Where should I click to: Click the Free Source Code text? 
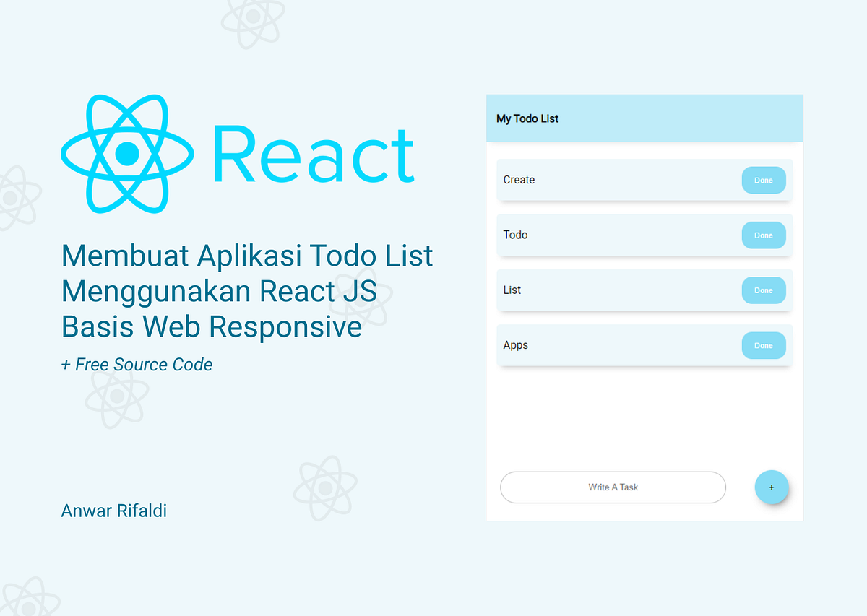pyautogui.click(x=137, y=365)
